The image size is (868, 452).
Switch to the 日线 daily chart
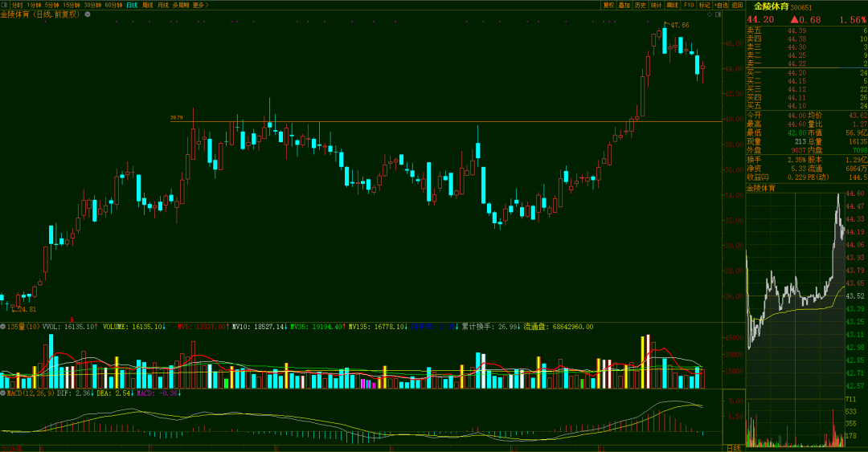132,5
